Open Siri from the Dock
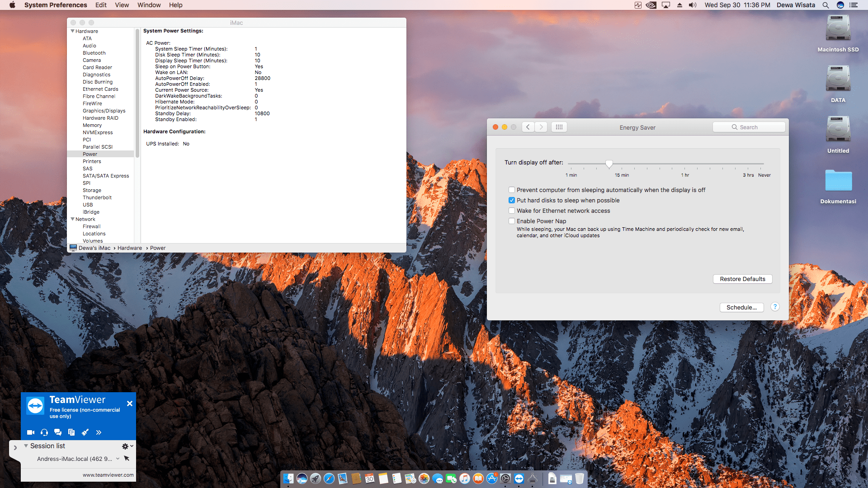868x488 pixels. pos(302,479)
